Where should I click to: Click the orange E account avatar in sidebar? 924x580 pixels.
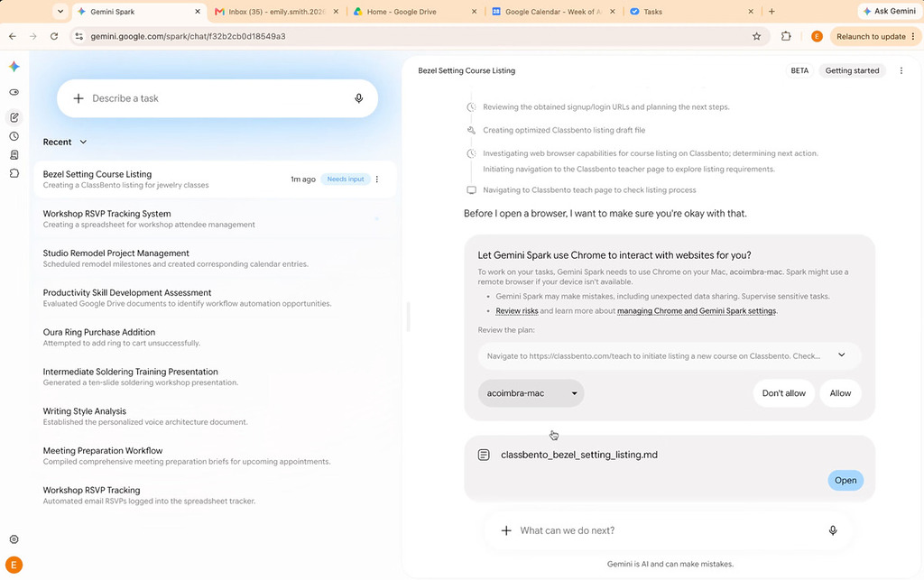click(x=14, y=566)
